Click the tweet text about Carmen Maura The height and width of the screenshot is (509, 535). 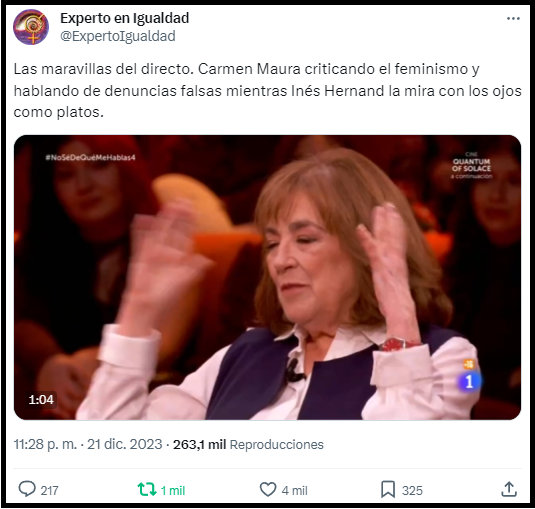(268, 90)
